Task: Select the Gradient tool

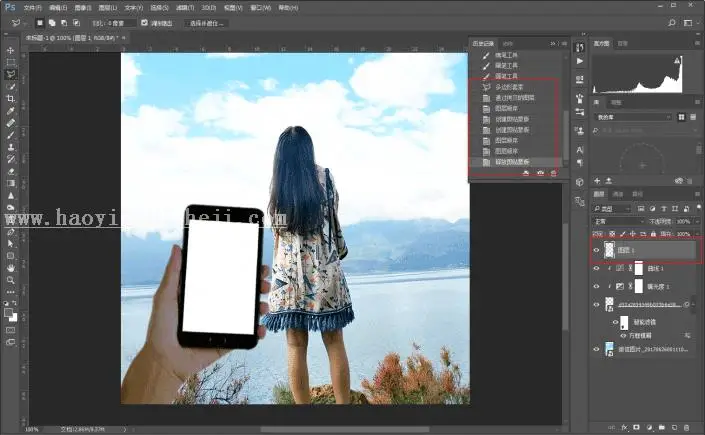Action: point(10,183)
